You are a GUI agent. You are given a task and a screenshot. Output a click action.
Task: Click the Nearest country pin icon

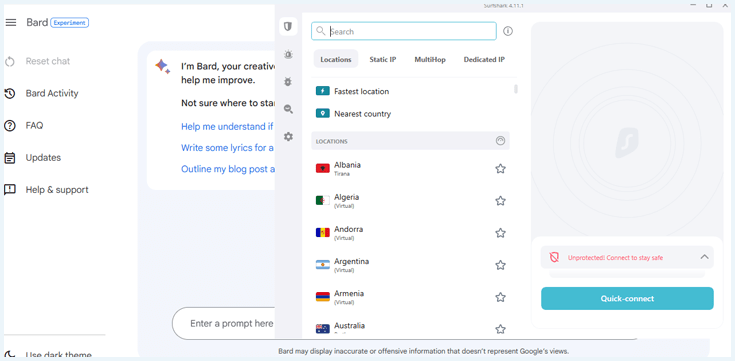[322, 113]
